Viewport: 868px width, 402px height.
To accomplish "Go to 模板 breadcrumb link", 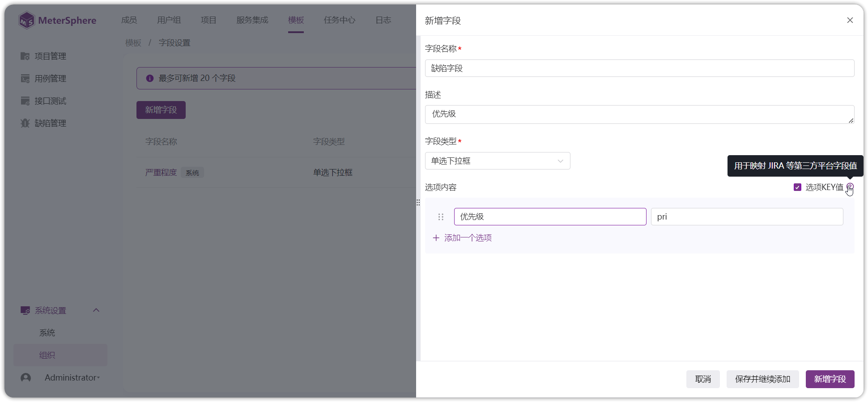I will (x=133, y=43).
